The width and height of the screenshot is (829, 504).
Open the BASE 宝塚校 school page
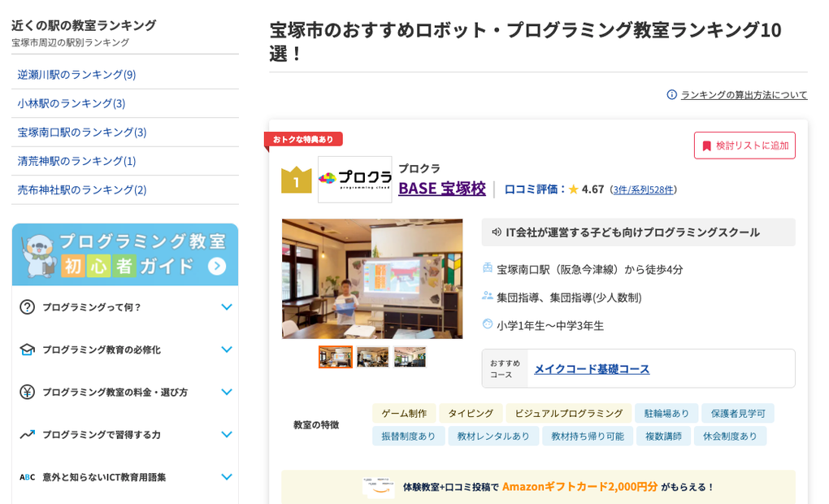pos(442,189)
